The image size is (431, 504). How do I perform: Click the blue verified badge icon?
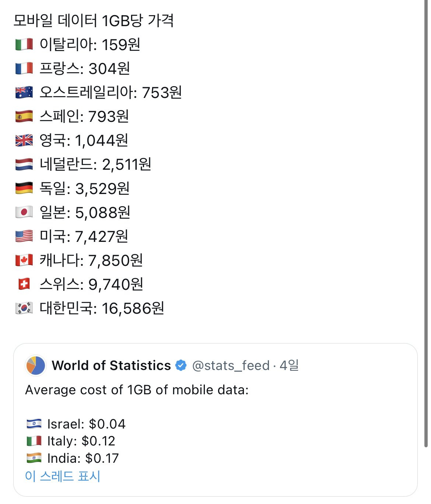coord(181,366)
